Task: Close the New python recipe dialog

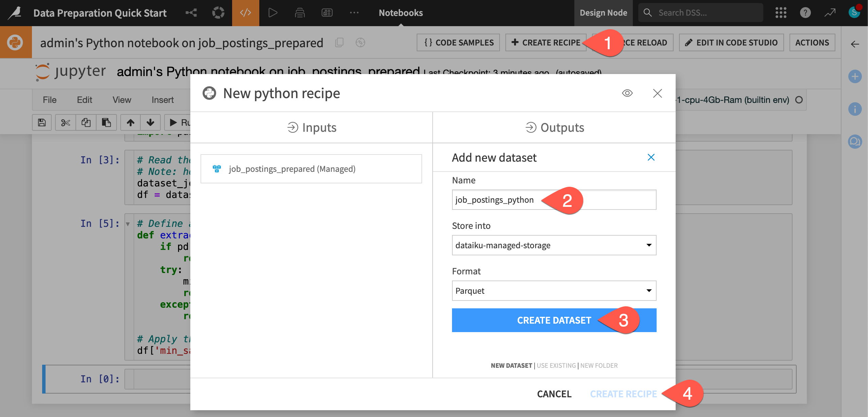Action: coord(658,93)
